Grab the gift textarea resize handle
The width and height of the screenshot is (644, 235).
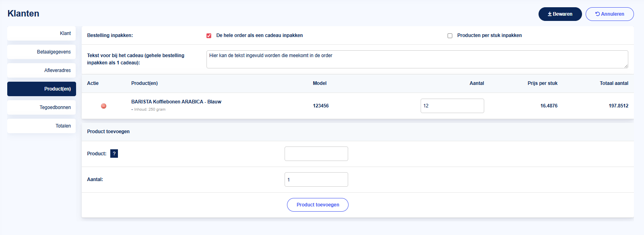(x=626, y=66)
